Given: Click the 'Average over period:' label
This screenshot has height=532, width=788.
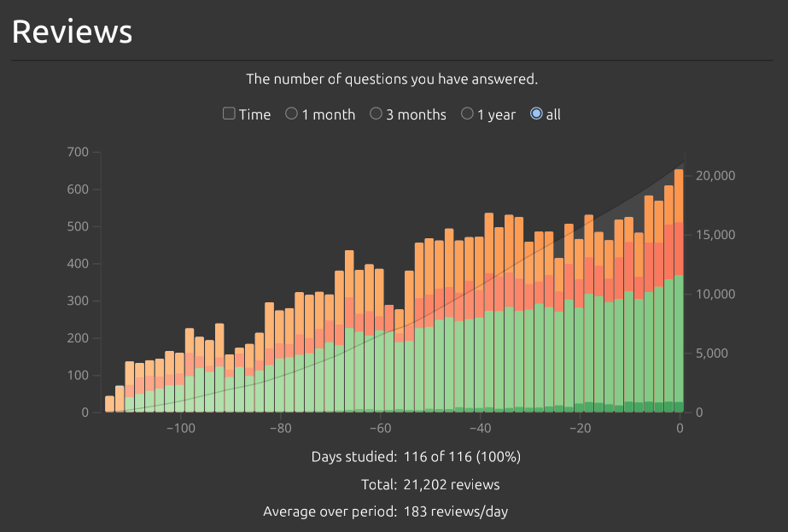Looking at the screenshot, I should click(x=330, y=512).
